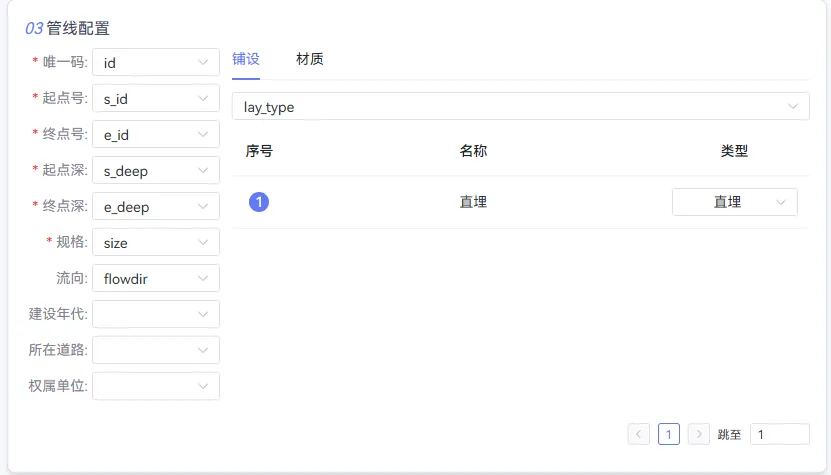Image resolution: width=831 pixels, height=475 pixels.
Task: Switch to the 材质 tab
Action: click(310, 59)
